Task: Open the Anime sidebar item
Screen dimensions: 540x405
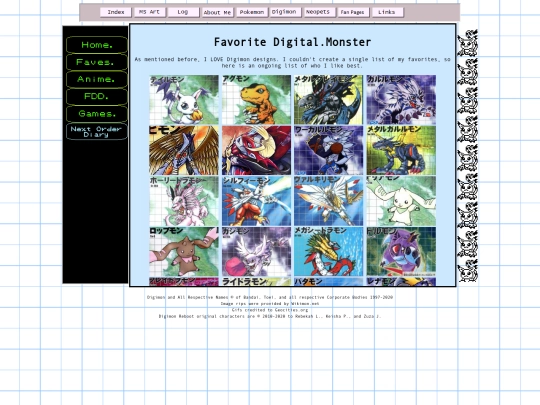Action: (97, 79)
